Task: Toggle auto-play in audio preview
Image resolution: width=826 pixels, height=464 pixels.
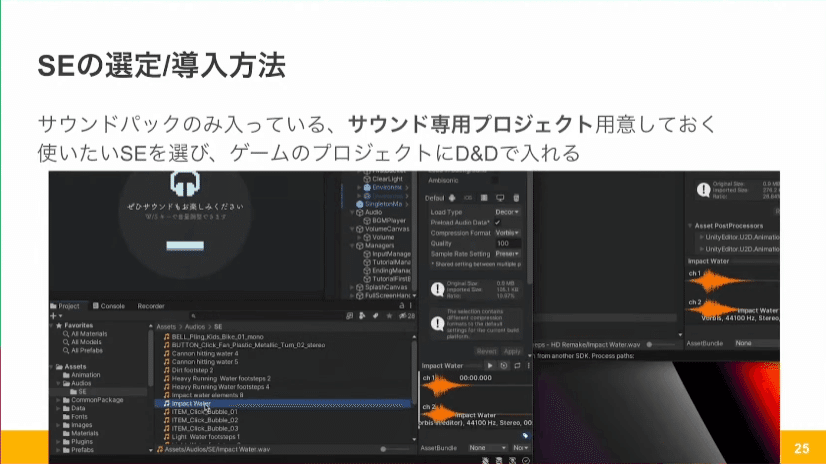Action: click(504, 366)
